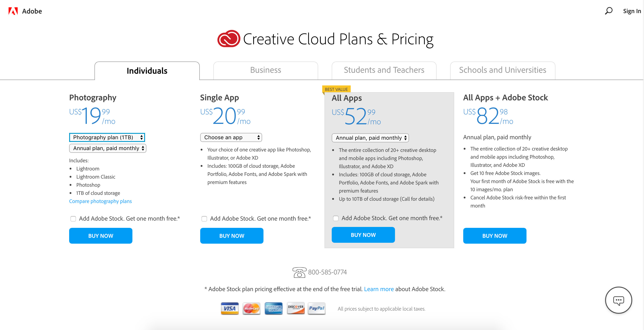Tick Add Adobe Stock in All Apps
The width and height of the screenshot is (644, 330).
click(x=336, y=218)
